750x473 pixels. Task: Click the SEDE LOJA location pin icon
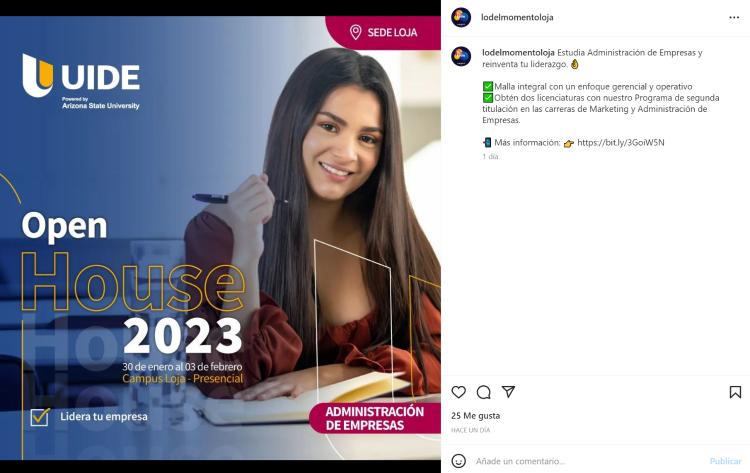pos(355,33)
